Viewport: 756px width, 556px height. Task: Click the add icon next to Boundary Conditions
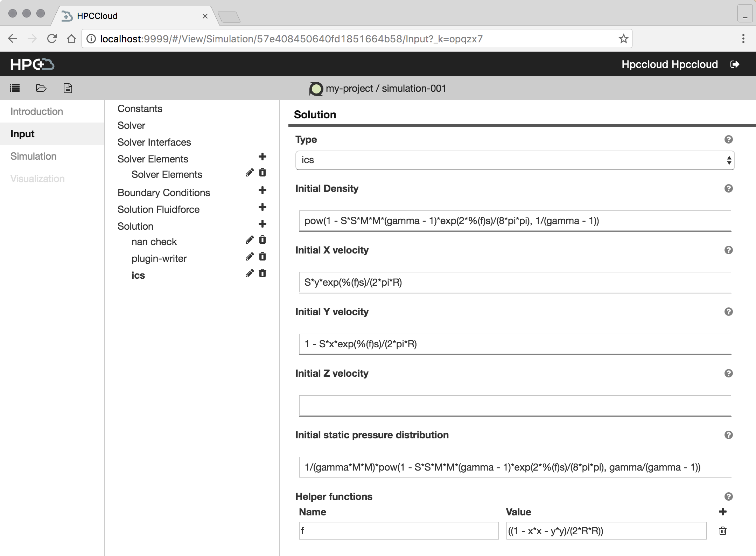tap(262, 192)
